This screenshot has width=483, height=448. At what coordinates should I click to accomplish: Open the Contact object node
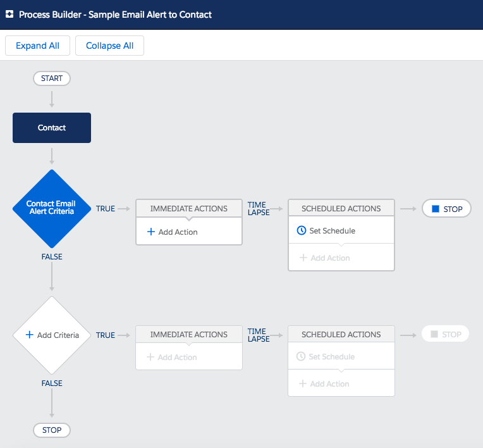coord(52,128)
